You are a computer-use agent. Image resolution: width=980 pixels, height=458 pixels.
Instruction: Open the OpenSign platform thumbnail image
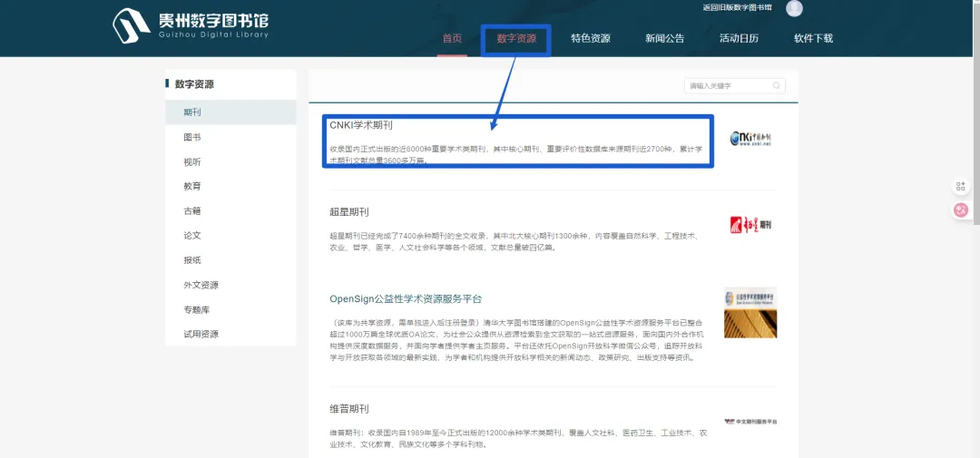point(750,312)
